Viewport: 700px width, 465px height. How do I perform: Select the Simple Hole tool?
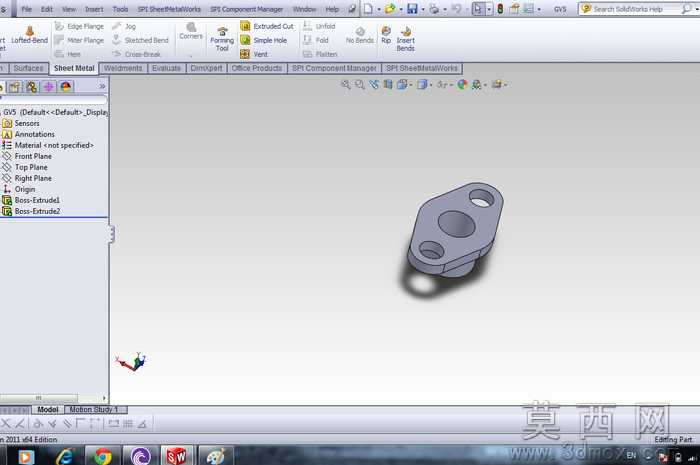263,40
